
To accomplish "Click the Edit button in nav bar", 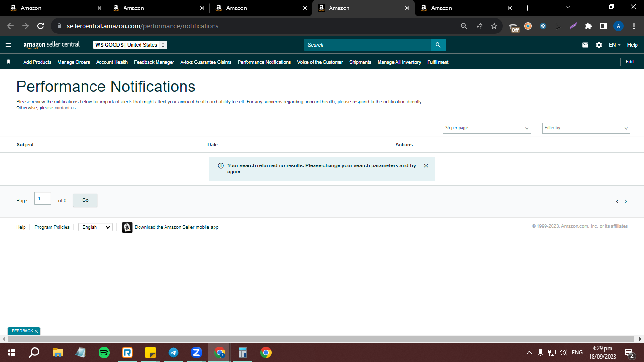I will [x=630, y=62].
